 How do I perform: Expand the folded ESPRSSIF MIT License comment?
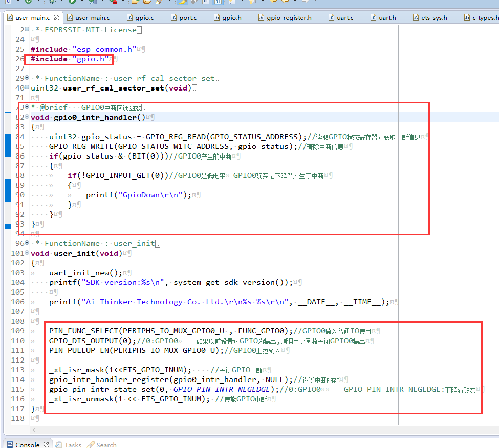click(x=27, y=29)
